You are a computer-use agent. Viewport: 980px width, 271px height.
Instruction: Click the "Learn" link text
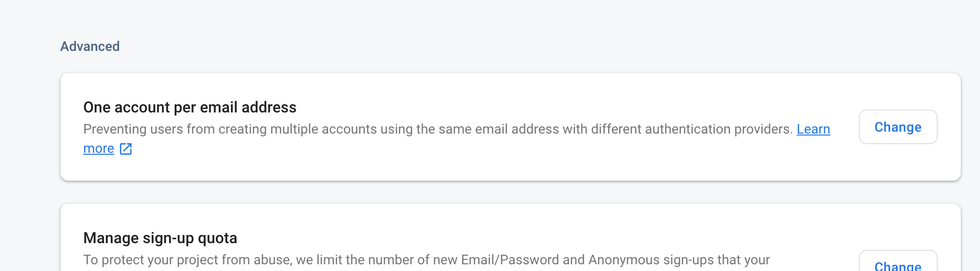[813, 129]
